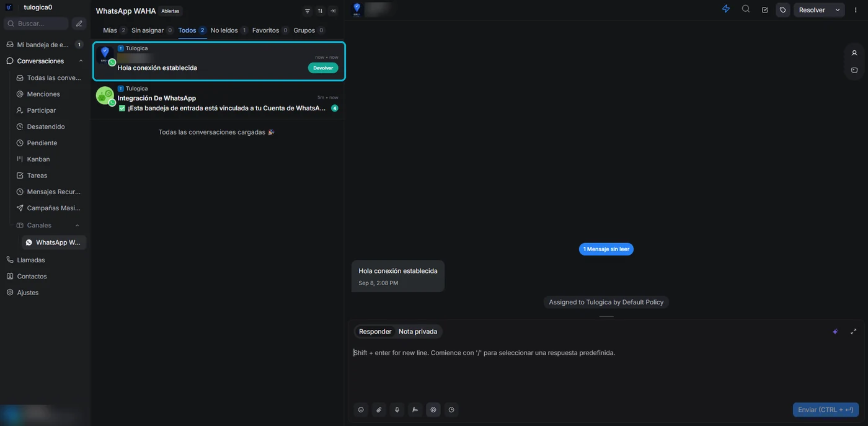Click the Hola conexión establecida message bubble
Image resolution: width=868 pixels, height=426 pixels.
[x=398, y=276]
